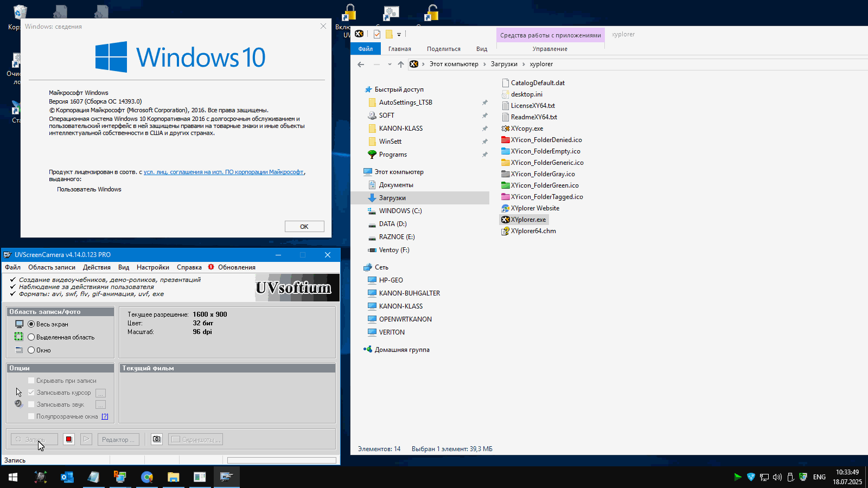Open the Microsoft license terms link
This screenshot has height=488, width=868.
pos(224,172)
